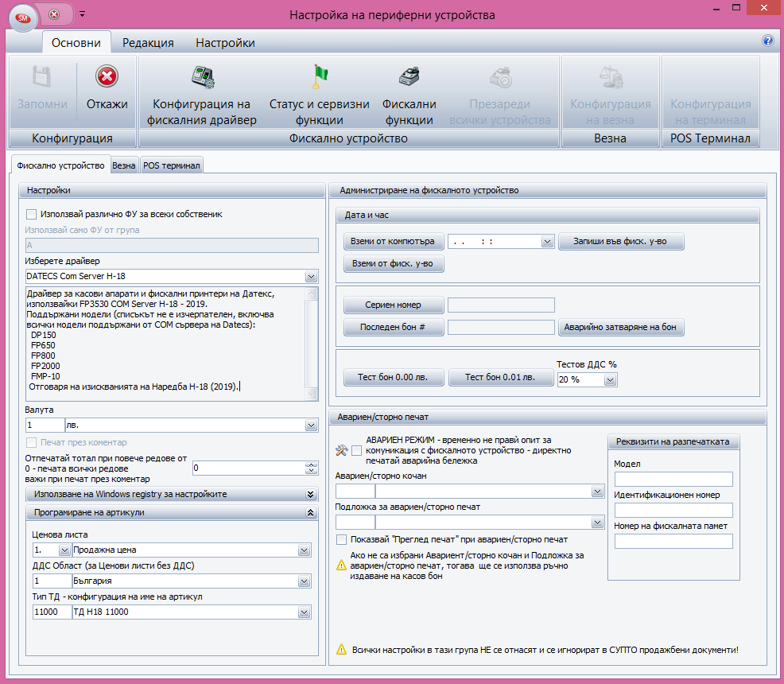This screenshot has width=784, height=684.
Task: Click the total rows spinner arrows
Action: click(x=311, y=468)
